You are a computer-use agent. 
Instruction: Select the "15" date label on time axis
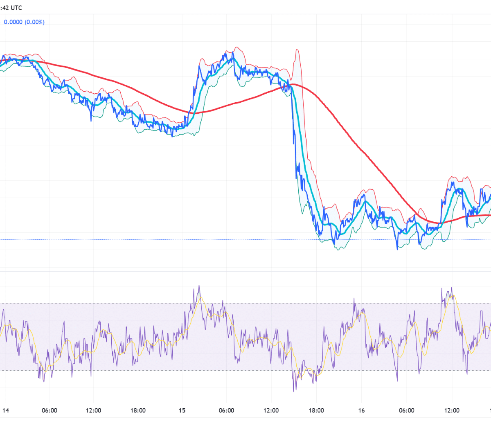(x=182, y=410)
